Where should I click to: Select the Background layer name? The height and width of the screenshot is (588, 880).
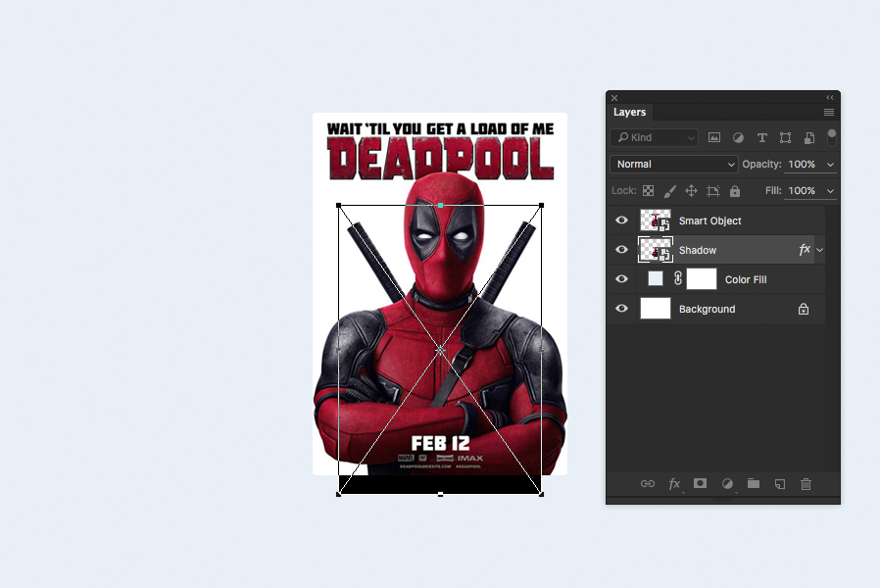(708, 309)
